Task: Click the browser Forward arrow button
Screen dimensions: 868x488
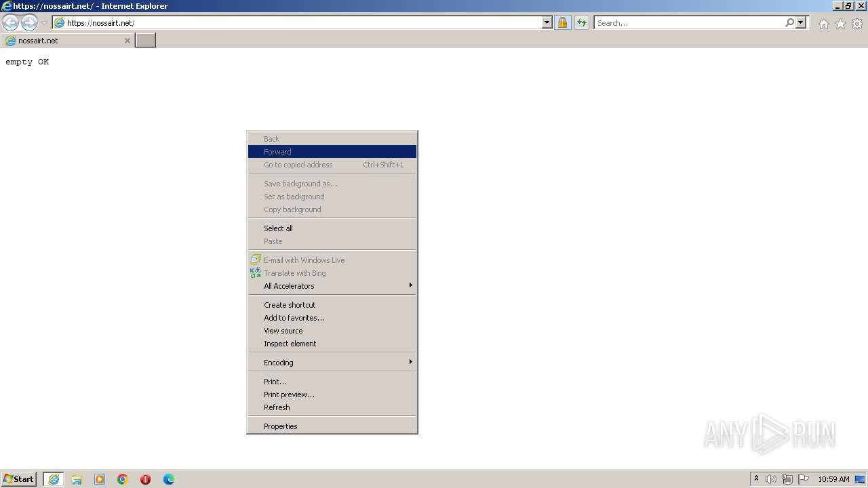Action: (x=29, y=23)
